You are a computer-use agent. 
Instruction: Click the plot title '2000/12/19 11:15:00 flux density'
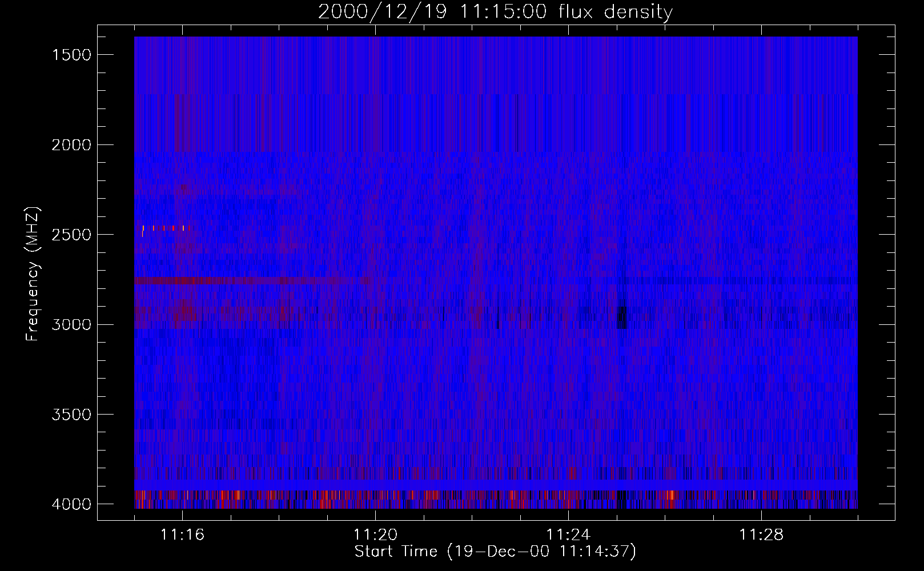coord(495,11)
